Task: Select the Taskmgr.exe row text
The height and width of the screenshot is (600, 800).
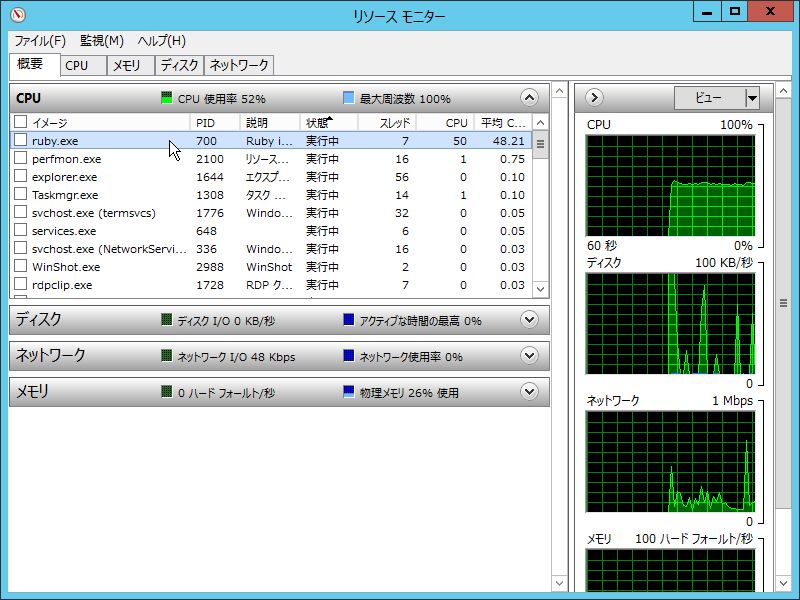Action: coord(65,195)
